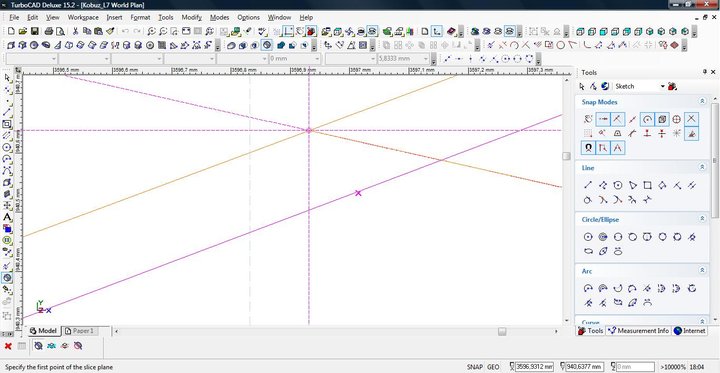
Task: Toggle SNAP in the status bar
Action: 475,367
